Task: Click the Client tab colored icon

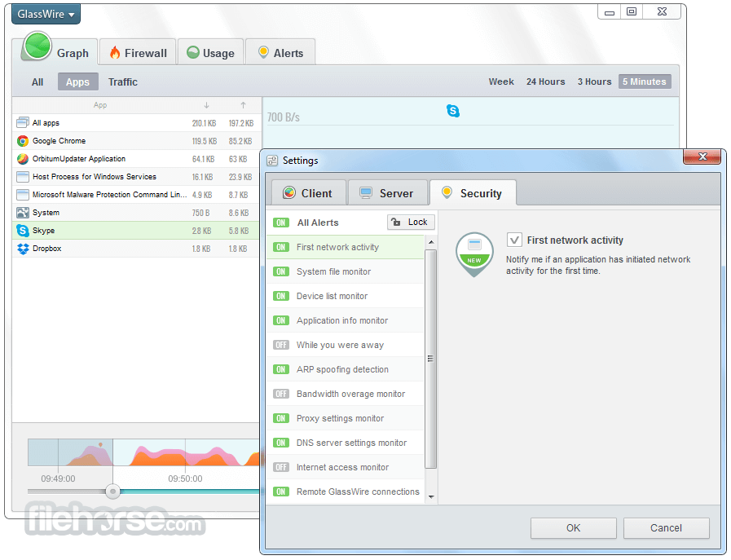Action: coord(289,192)
